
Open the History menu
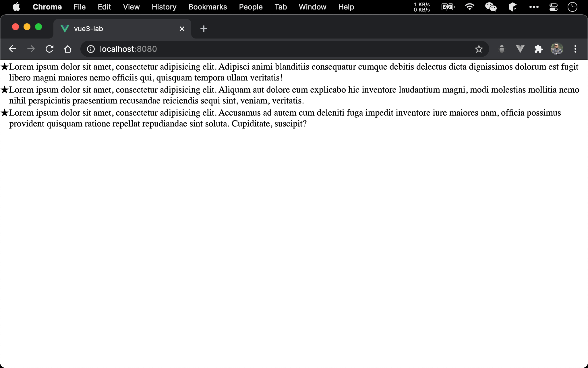tap(164, 7)
